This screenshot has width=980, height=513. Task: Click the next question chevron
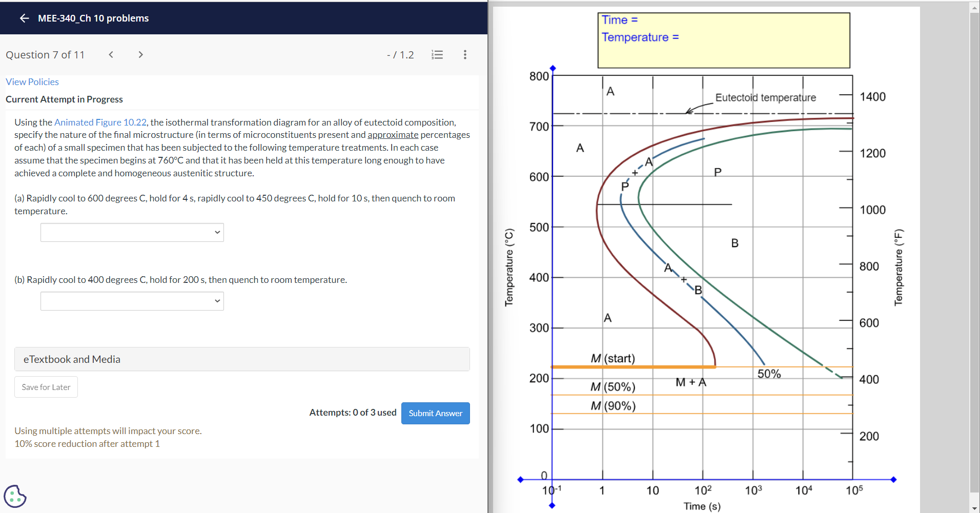pos(140,54)
